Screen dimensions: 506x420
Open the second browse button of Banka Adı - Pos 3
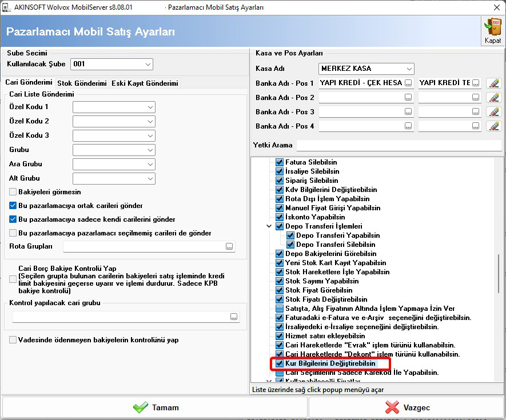coord(476,111)
